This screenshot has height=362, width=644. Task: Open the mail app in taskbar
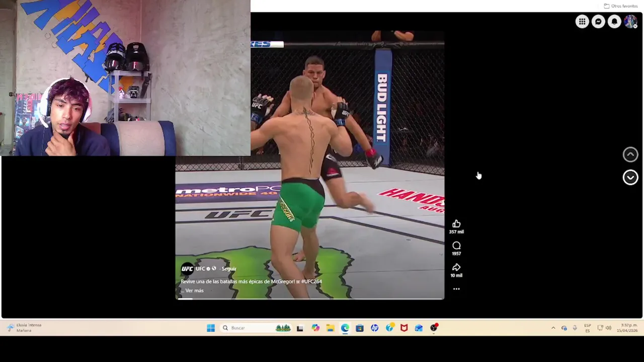click(x=419, y=328)
